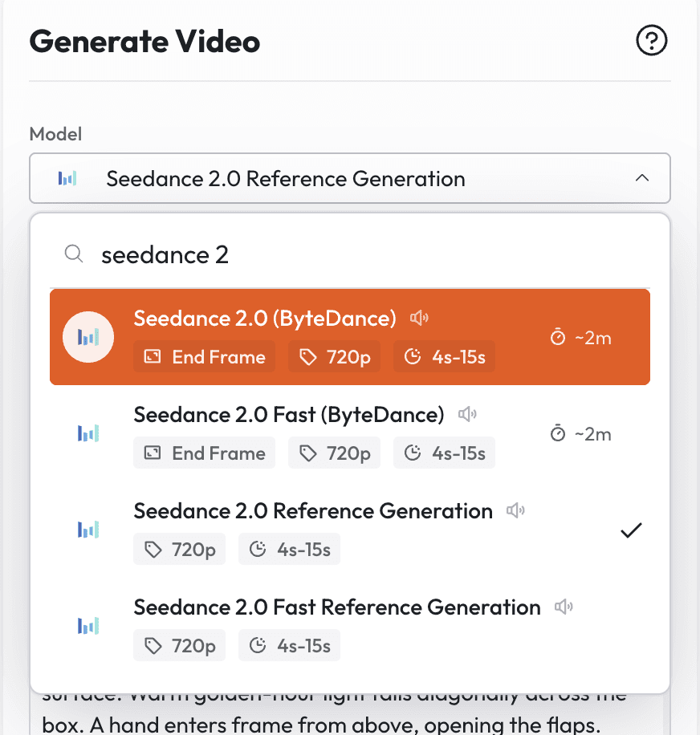Click Seedance 2.0 Reference Generation row logo icon
The image size is (700, 735).
tap(88, 530)
